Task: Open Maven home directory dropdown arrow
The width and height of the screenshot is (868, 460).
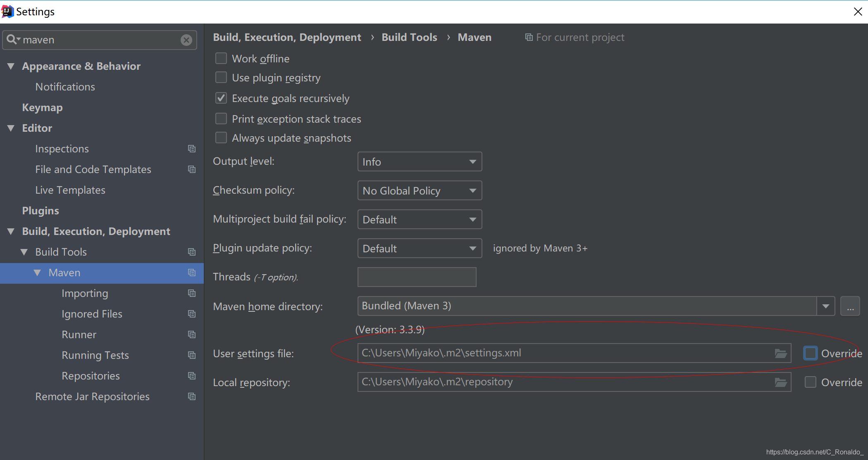Action: click(826, 306)
